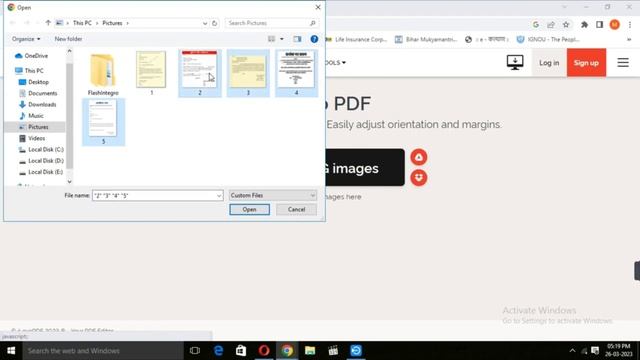The image size is (640, 360).
Task: Click the Dropbox upload round button
Action: (x=419, y=178)
